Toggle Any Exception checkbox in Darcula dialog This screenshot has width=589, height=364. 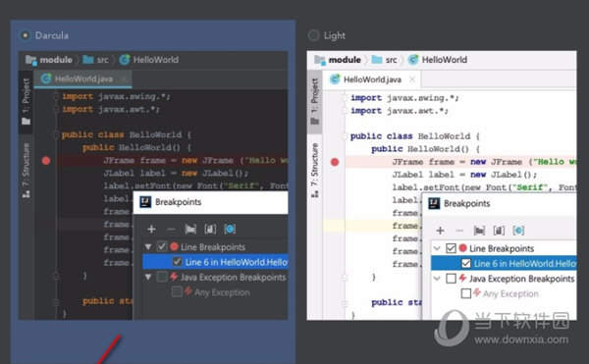(177, 291)
